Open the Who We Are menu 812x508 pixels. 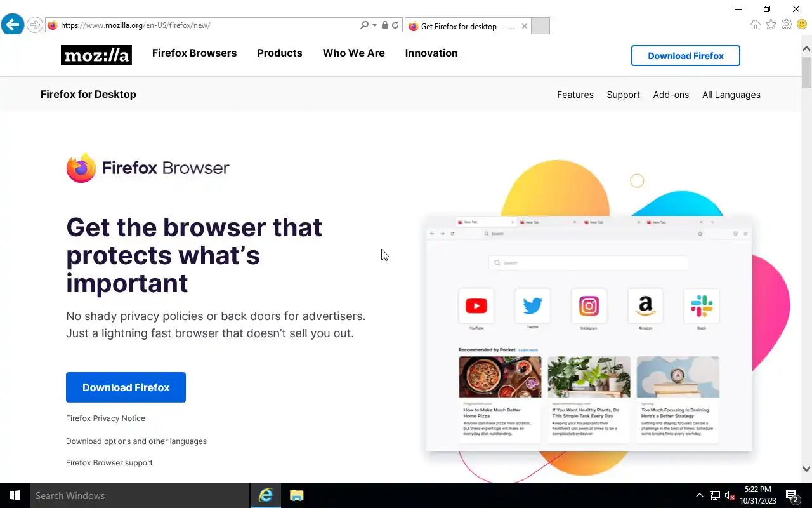click(354, 53)
